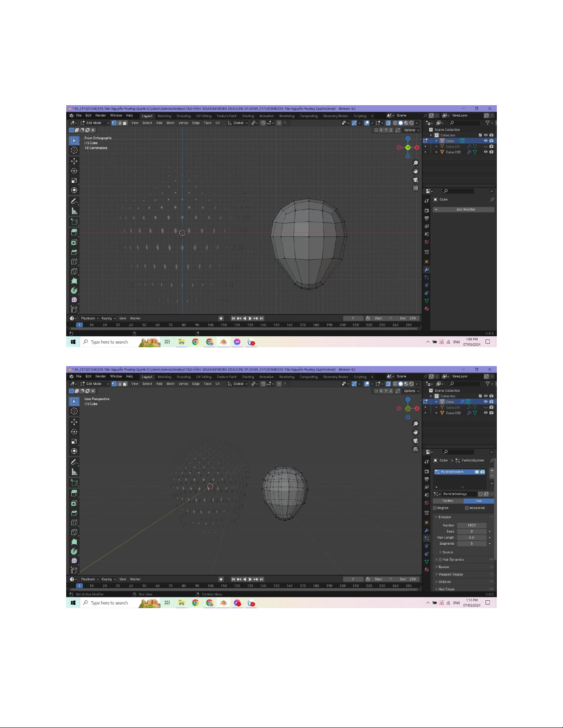
Task: Tick the Advanced checkbox in particle settings
Action: coord(467,508)
